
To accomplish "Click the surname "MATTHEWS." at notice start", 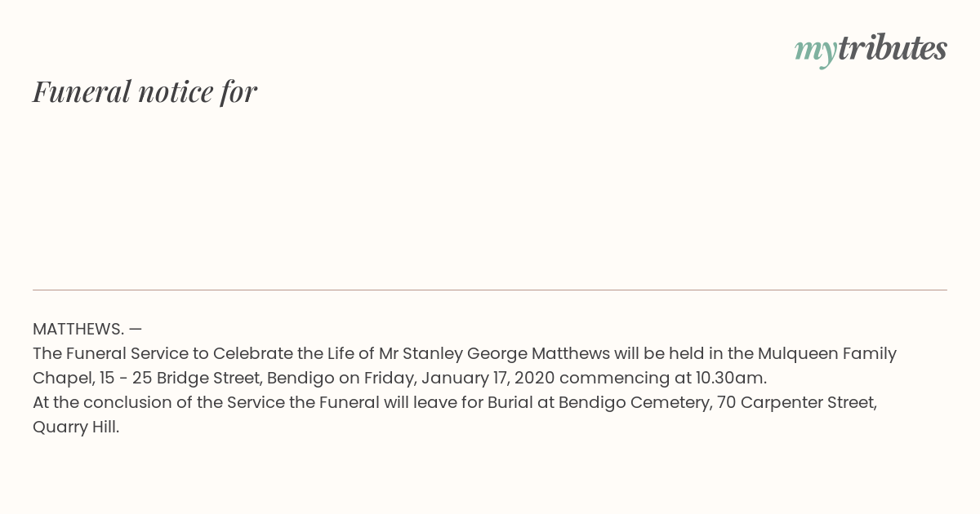I will pyautogui.click(x=78, y=329).
